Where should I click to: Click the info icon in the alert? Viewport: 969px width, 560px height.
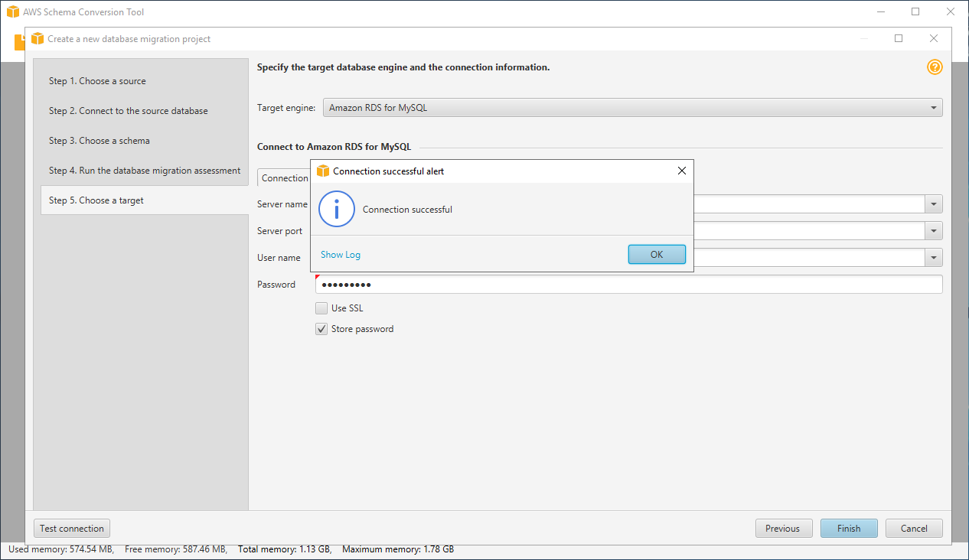[x=337, y=209]
